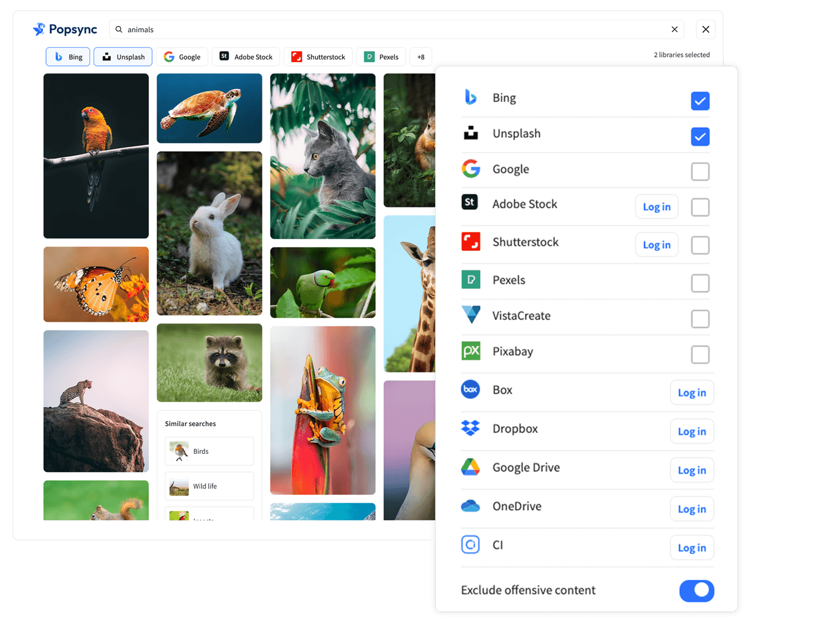
Task: Click the Pixabay logo icon
Action: [x=471, y=351]
